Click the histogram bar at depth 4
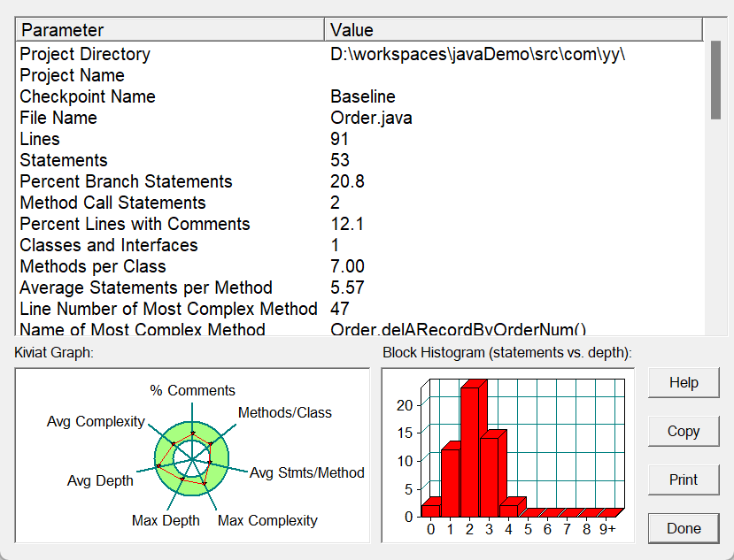This screenshot has height=560, width=734. click(509, 510)
